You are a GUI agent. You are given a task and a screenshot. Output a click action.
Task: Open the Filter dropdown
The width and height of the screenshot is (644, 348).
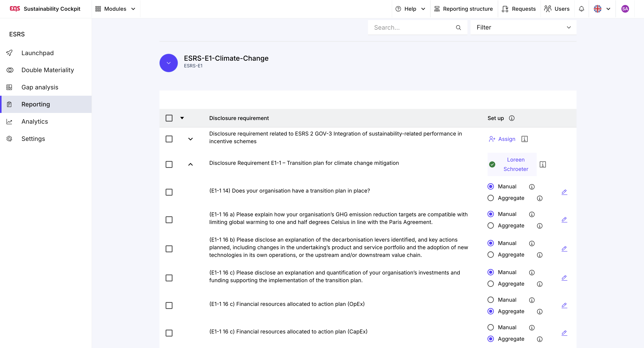(523, 27)
